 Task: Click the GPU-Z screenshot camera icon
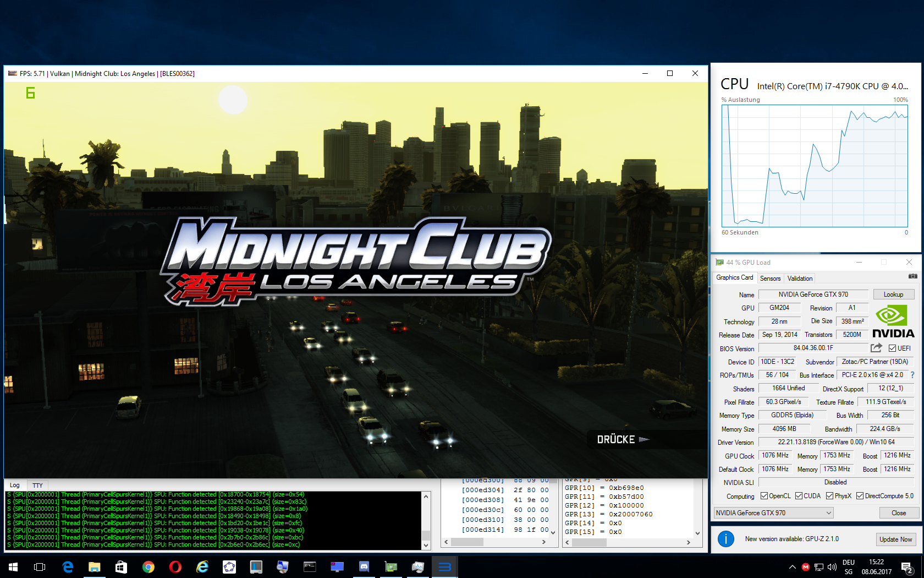[912, 276]
